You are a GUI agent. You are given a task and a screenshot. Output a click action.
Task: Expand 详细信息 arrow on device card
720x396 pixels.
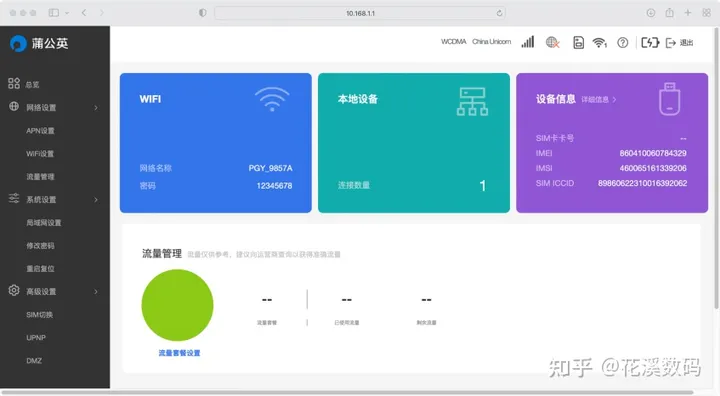614,99
